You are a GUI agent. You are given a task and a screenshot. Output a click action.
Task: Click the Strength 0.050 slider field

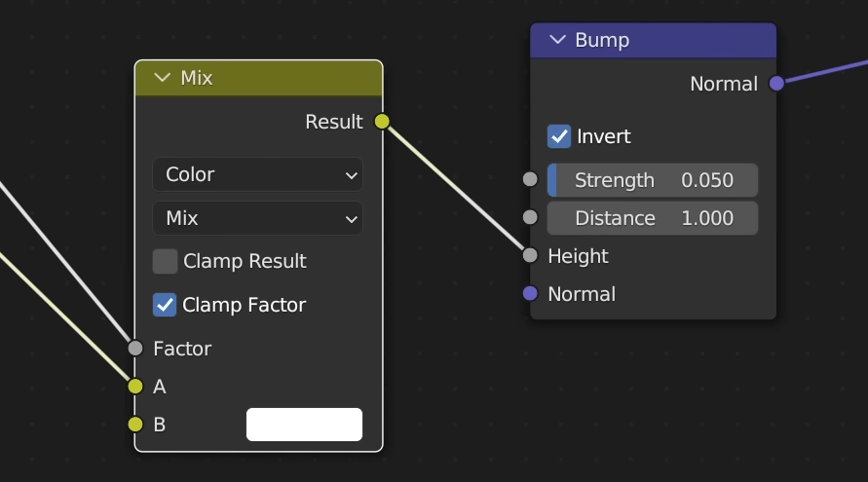pyautogui.click(x=653, y=180)
